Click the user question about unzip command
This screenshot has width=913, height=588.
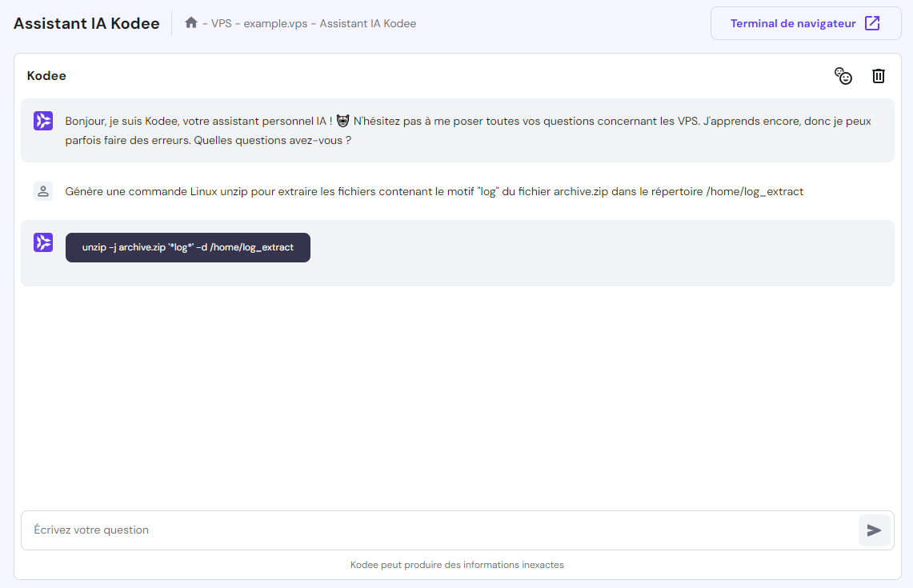pos(432,191)
